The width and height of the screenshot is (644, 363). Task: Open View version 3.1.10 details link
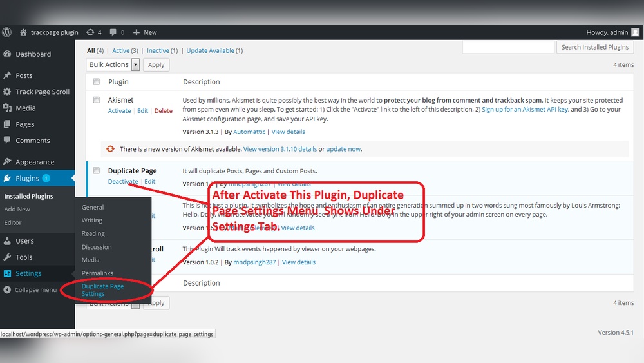[x=280, y=149]
